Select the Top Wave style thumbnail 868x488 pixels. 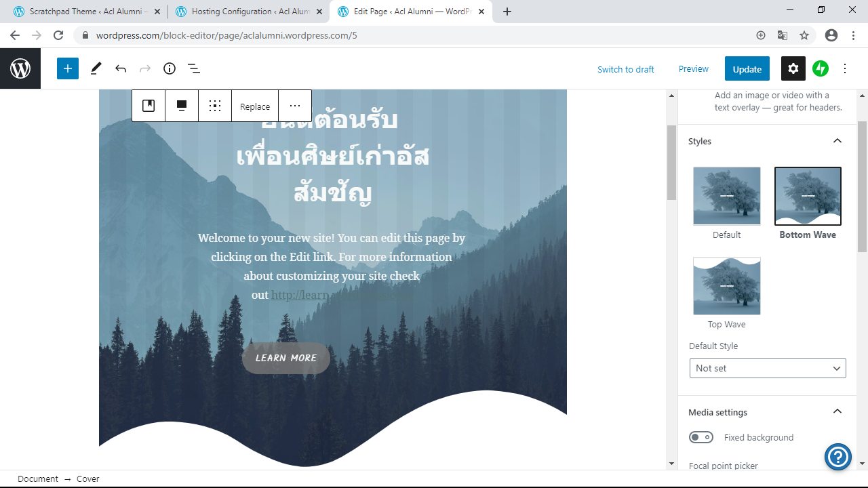coord(726,286)
